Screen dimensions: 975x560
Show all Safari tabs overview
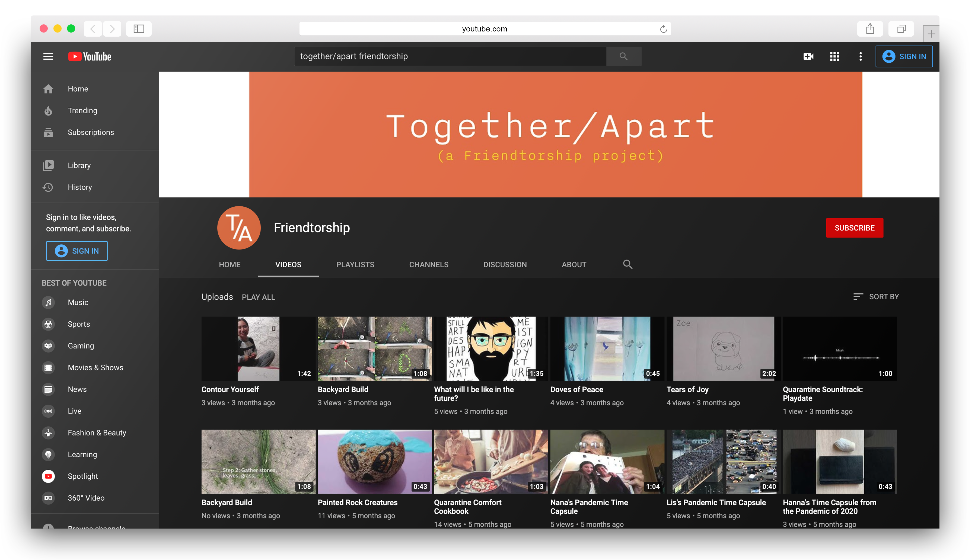[x=901, y=29]
